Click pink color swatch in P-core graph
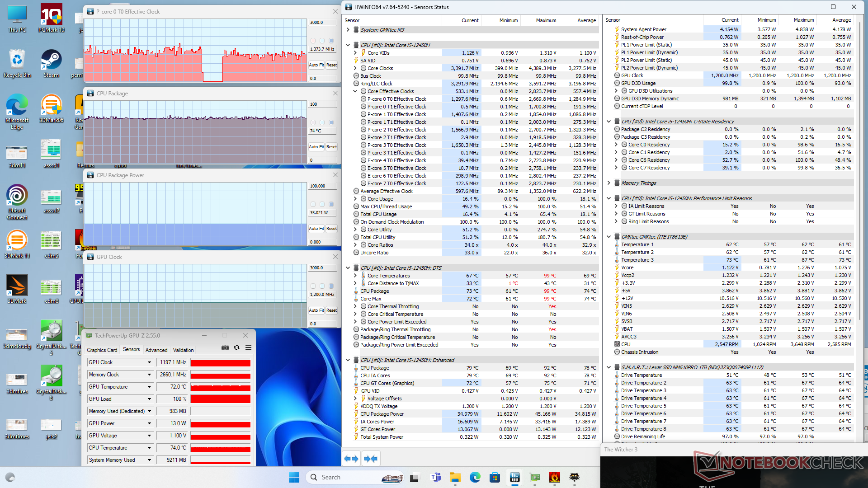The height and width of the screenshot is (488, 868). (313, 41)
